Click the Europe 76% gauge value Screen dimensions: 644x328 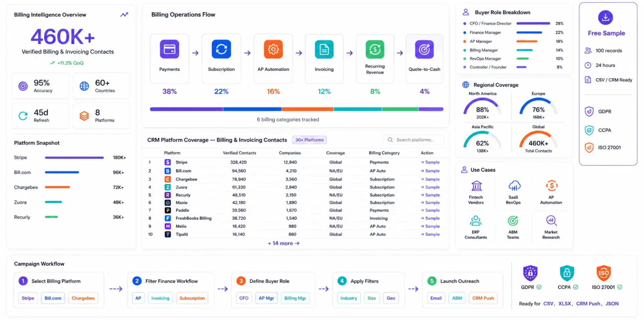(x=538, y=110)
